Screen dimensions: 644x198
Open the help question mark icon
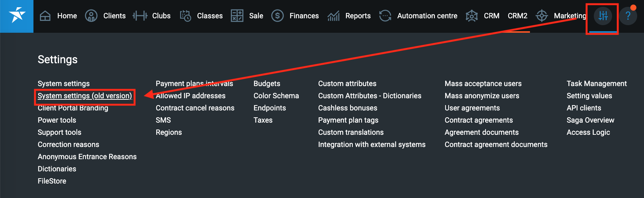pyautogui.click(x=628, y=16)
